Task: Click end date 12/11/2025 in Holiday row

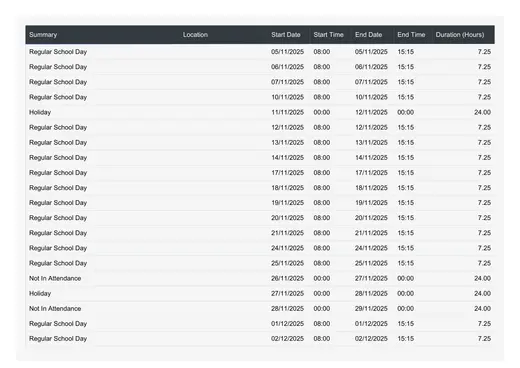Action: click(371, 112)
